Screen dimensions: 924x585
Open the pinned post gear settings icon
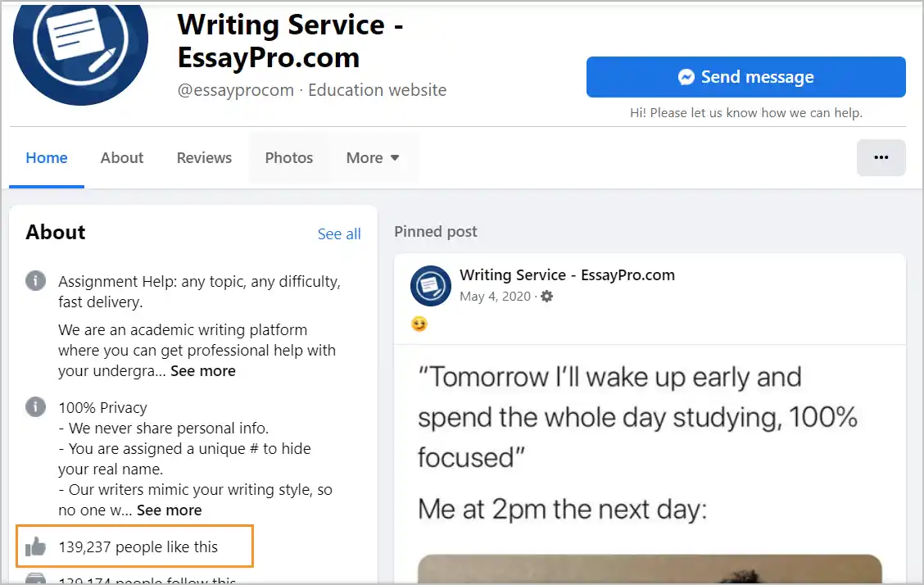pos(547,297)
